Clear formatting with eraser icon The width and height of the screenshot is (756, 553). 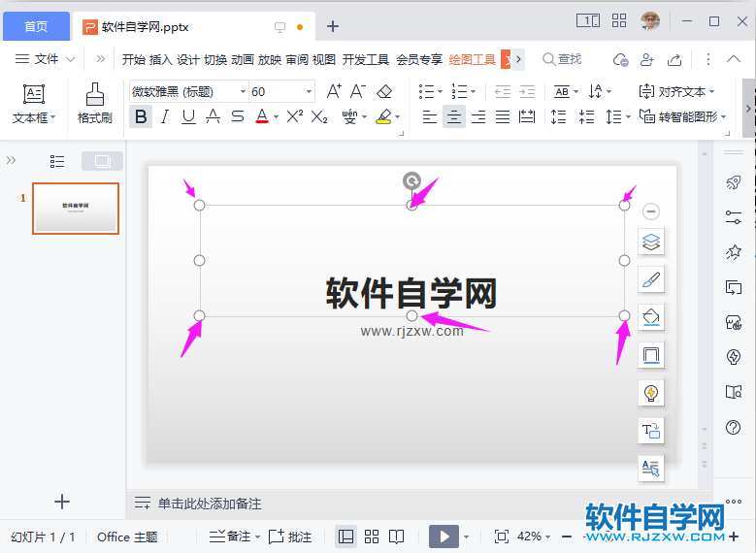coord(384,91)
